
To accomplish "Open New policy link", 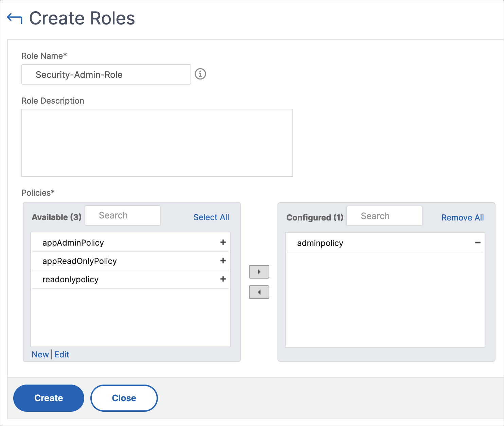I will click(40, 354).
